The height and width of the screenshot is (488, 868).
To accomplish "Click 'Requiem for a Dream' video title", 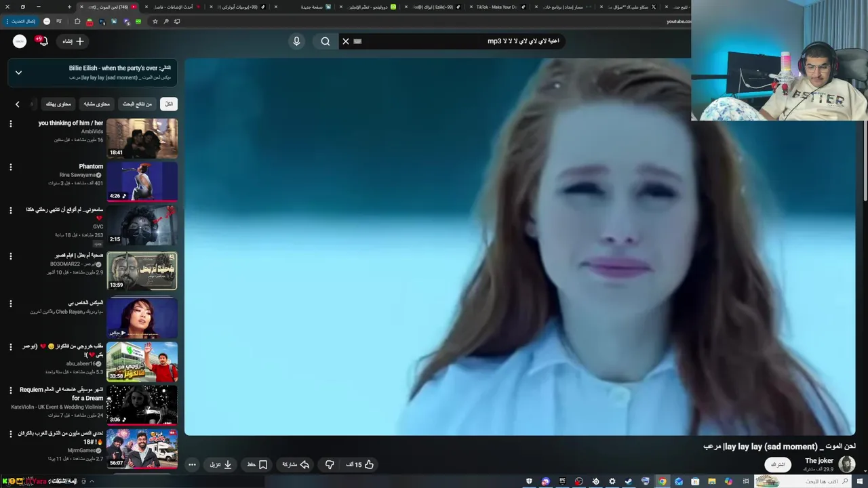I will 61,394.
